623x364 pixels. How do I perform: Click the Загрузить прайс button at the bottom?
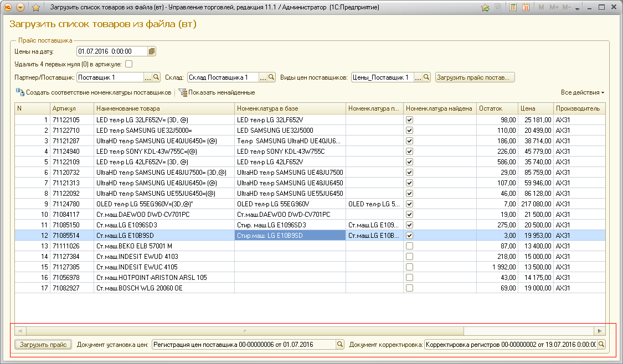[43, 344]
